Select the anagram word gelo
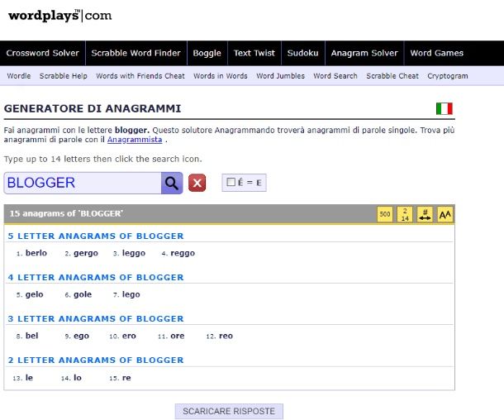This screenshot has width=504, height=420. tap(35, 294)
